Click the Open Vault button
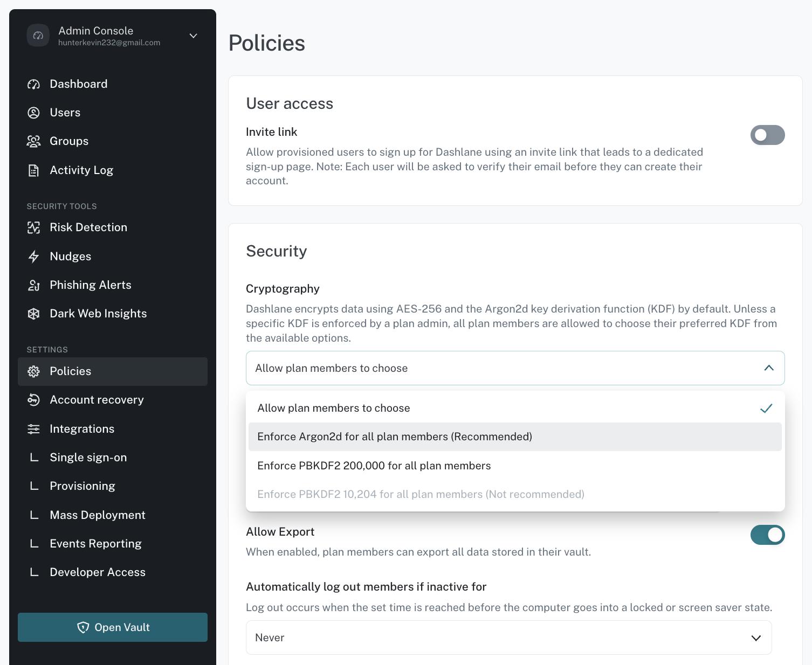Image resolution: width=812 pixels, height=665 pixels. click(113, 627)
